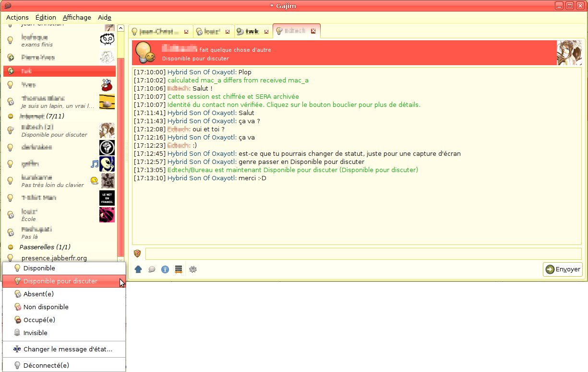
Task: Click the gear advanced actions icon
Action: pyautogui.click(x=193, y=269)
